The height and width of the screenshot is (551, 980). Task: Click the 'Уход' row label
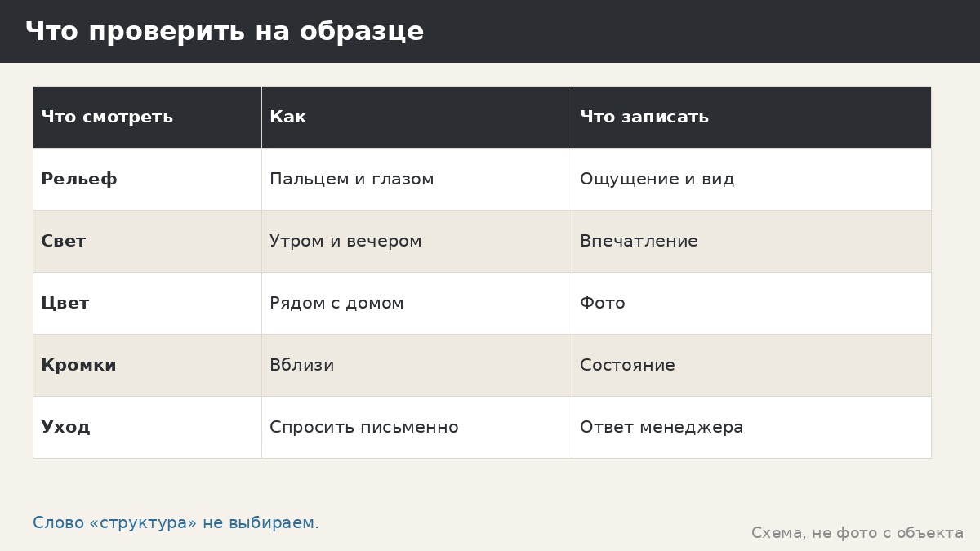(x=147, y=427)
